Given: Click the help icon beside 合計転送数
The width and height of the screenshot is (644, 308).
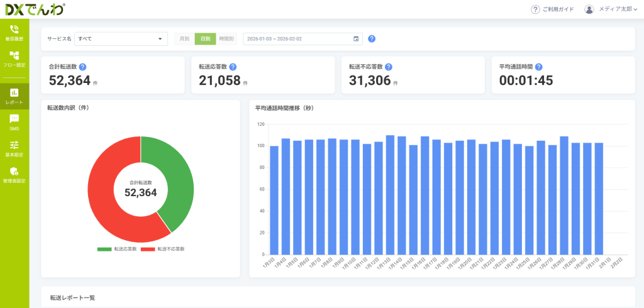Looking at the screenshot, I should [x=82, y=67].
